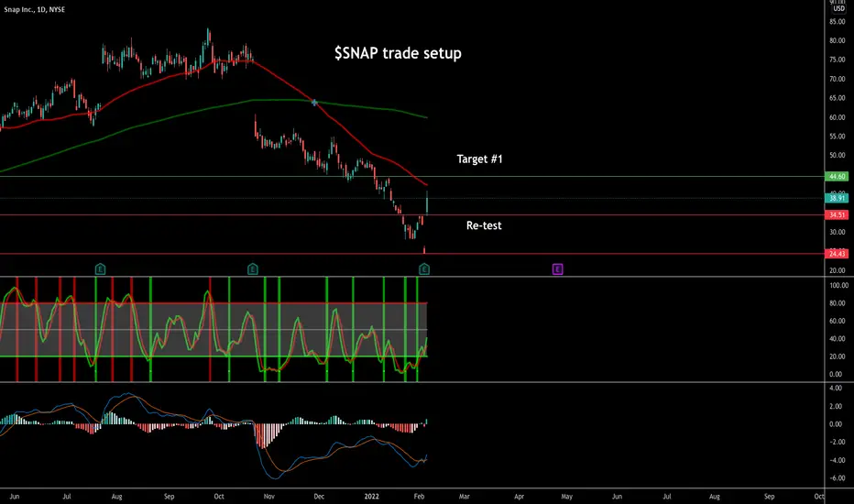The width and height of the screenshot is (854, 504).
Task: Click the USD currency label on price axis
Action: tap(838, 9)
